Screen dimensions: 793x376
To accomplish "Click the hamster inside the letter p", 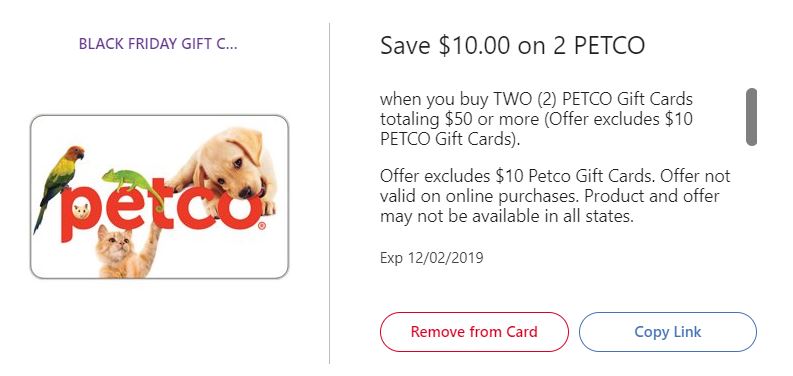I will (x=81, y=209).
